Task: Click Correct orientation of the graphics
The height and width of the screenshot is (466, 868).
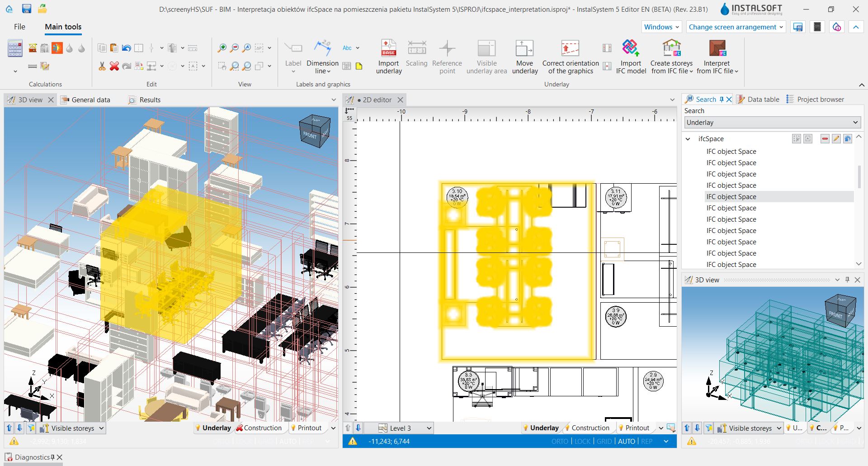Action: click(571, 57)
